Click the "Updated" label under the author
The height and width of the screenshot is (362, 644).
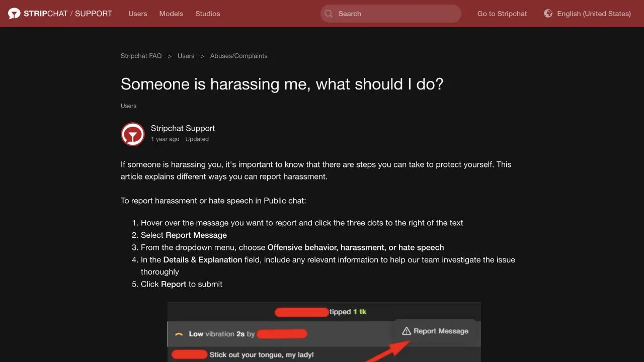[x=197, y=139]
